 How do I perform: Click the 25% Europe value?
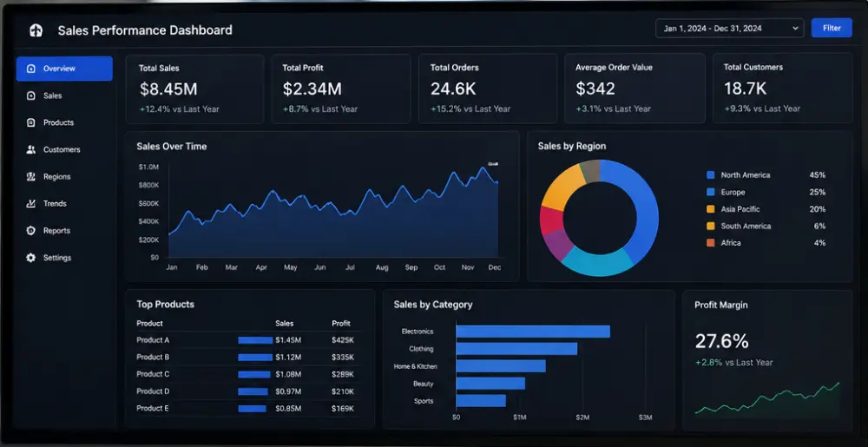pos(817,193)
